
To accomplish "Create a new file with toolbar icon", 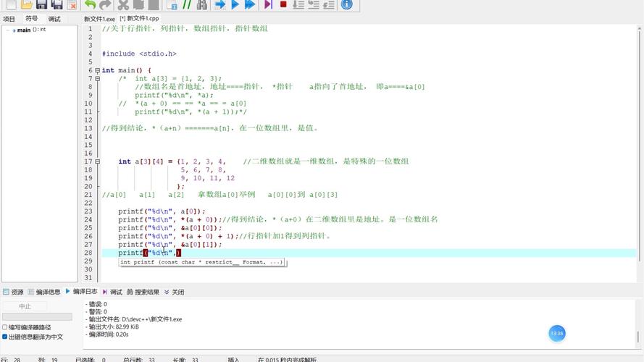I will coord(11,4).
